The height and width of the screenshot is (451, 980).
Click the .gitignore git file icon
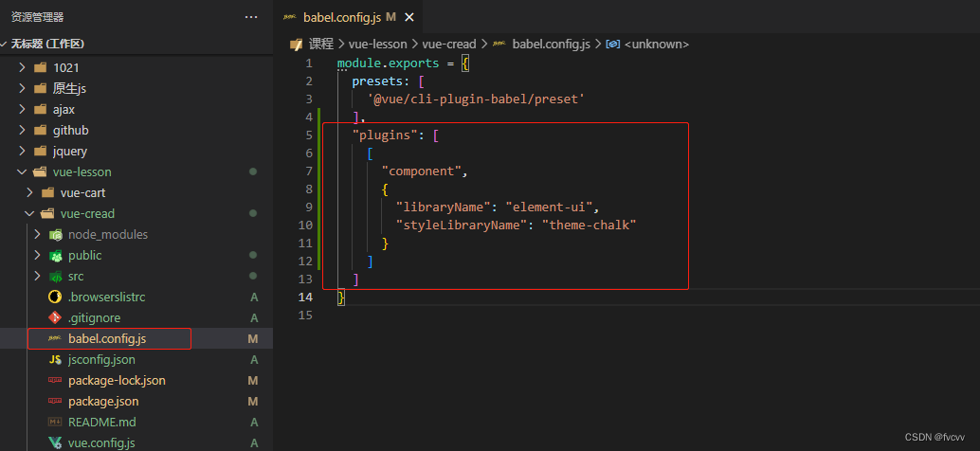coord(55,317)
